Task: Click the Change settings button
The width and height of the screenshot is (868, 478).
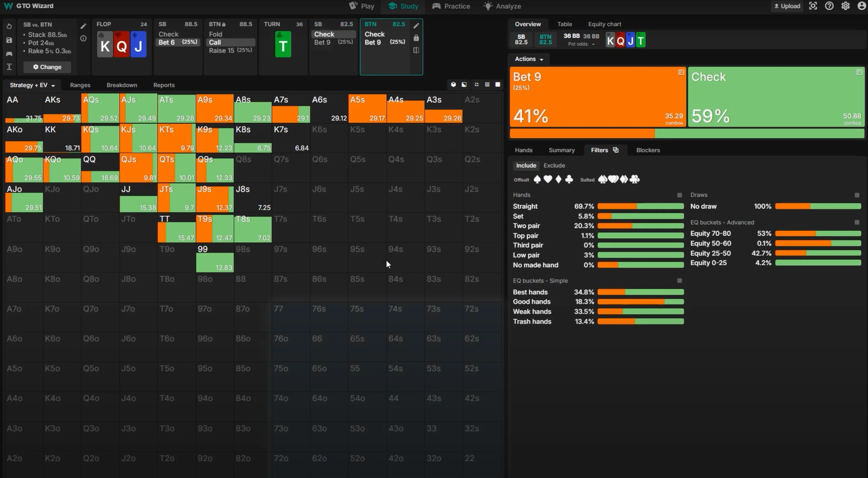Action: point(47,67)
